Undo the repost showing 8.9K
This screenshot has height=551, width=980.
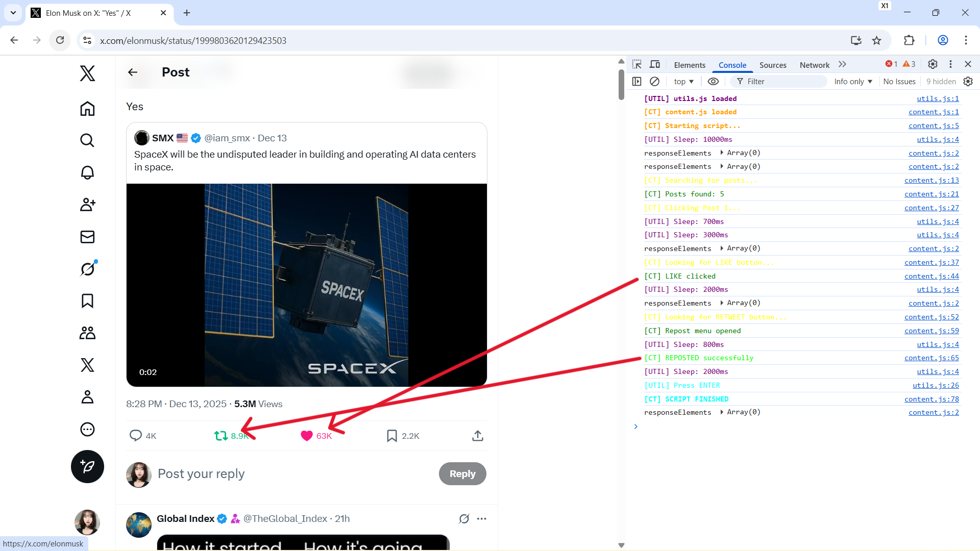(x=221, y=436)
